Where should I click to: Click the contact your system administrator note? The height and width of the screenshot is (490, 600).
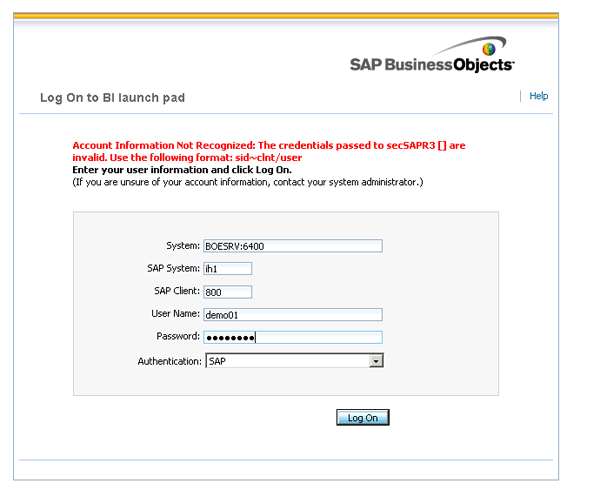pyautogui.click(x=248, y=182)
